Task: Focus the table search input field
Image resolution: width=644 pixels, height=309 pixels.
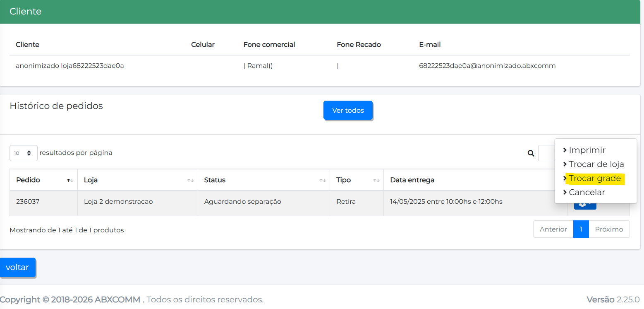Action: pos(546,153)
